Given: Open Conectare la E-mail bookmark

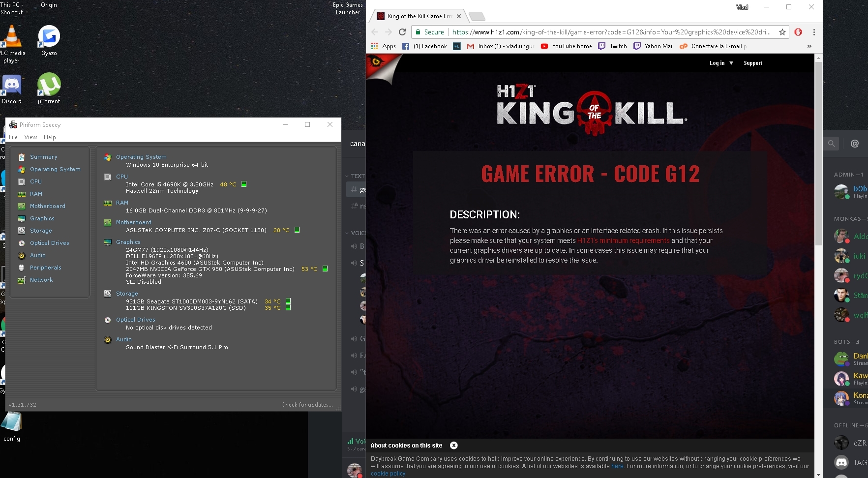Looking at the screenshot, I should (713, 46).
